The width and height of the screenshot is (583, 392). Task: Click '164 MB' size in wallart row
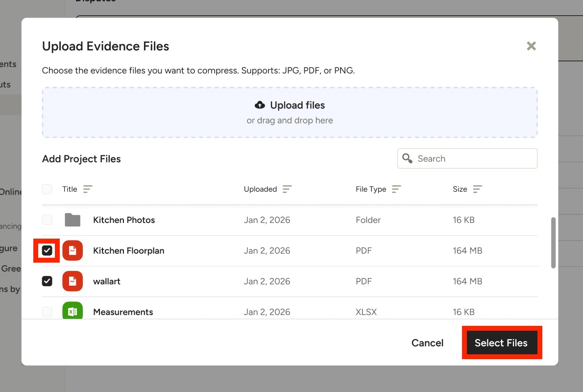click(467, 281)
